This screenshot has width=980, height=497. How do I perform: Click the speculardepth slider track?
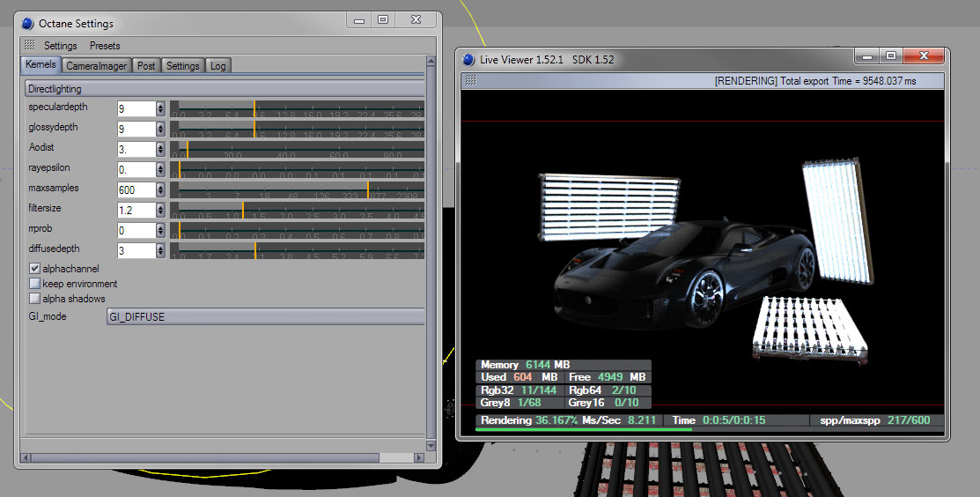pos(298,108)
